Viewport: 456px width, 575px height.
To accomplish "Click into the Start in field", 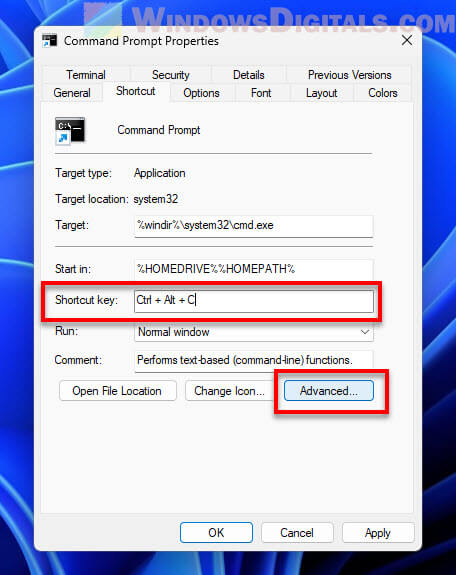I will tap(253, 270).
